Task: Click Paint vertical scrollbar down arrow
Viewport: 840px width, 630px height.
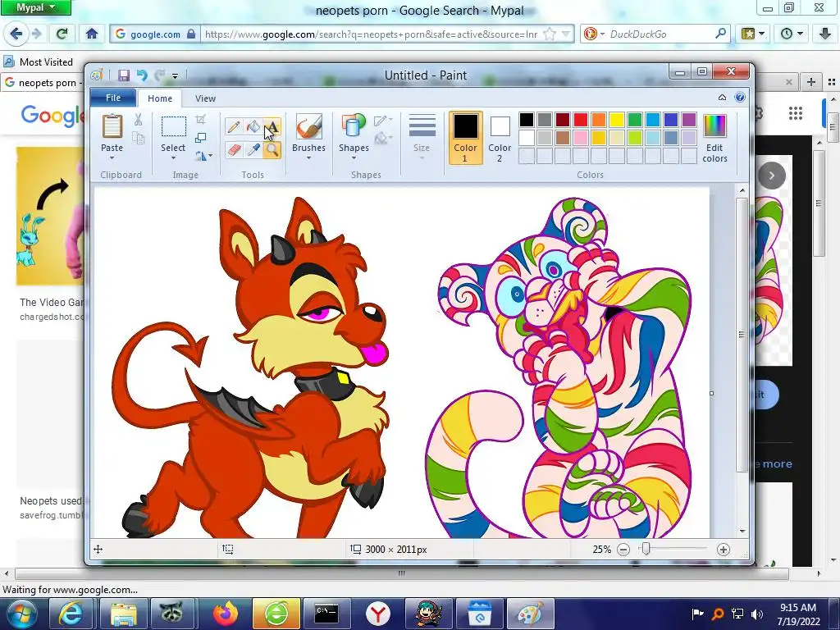Action: tap(742, 531)
